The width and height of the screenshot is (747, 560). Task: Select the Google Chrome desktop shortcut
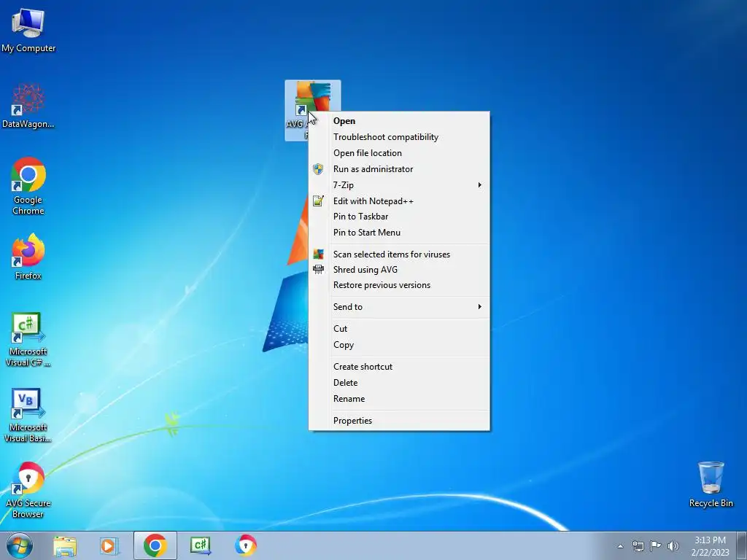(x=28, y=186)
